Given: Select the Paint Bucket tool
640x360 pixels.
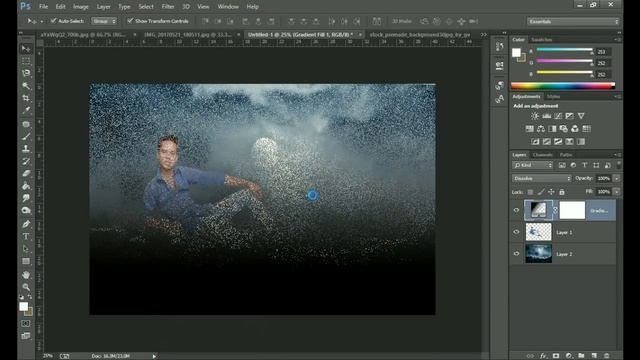Looking at the screenshot, I should tap(26, 186).
